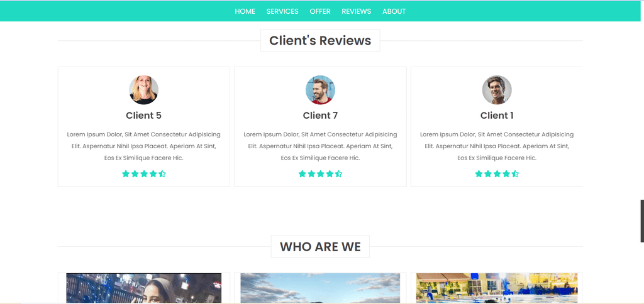Image resolution: width=644 pixels, height=304 pixels.
Task: Open the cloudy sky photo thumbnail
Action: [x=320, y=288]
